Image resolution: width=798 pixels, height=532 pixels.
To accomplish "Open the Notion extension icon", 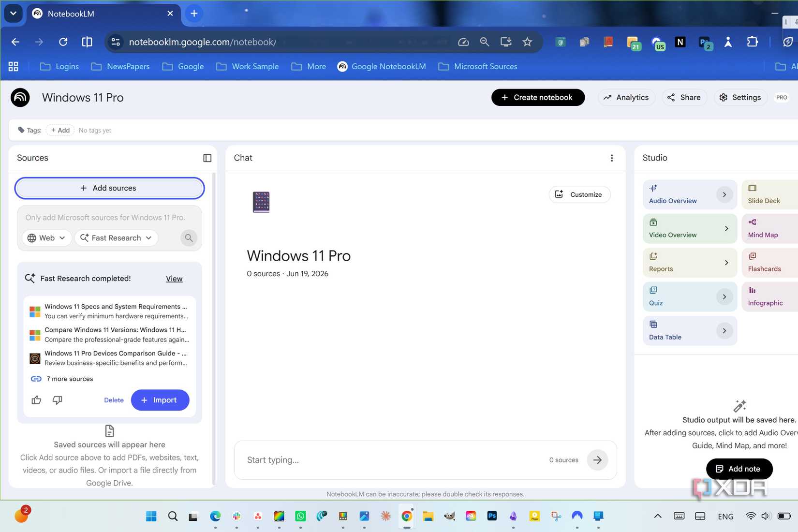I will coord(680,42).
